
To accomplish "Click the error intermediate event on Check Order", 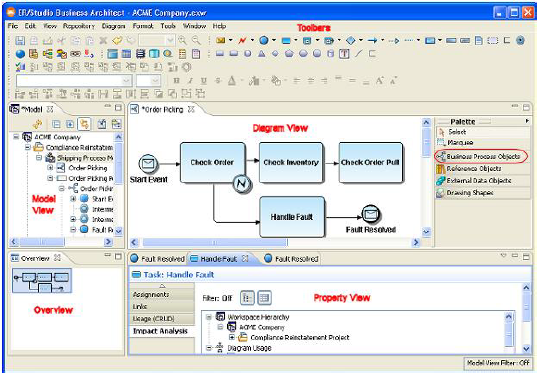I will click(242, 184).
